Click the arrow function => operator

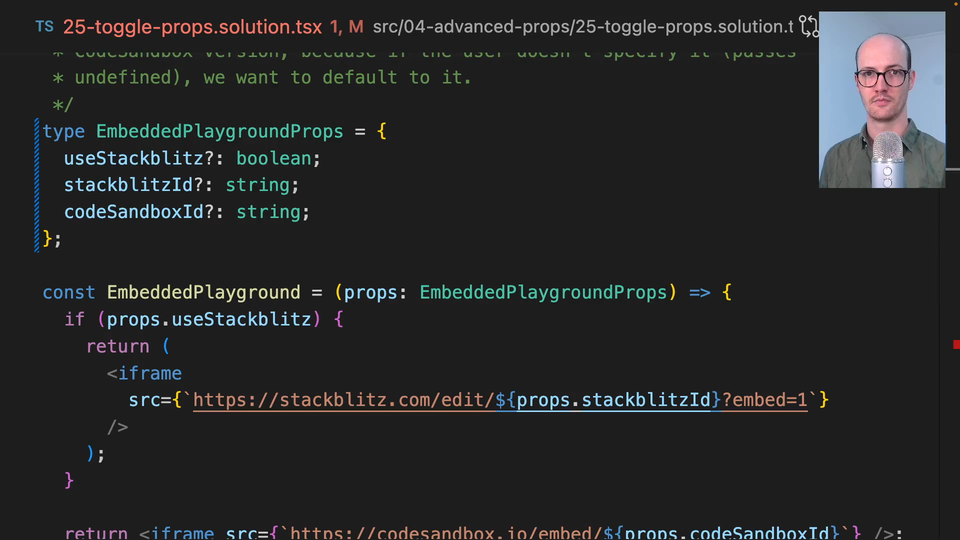[x=699, y=293]
